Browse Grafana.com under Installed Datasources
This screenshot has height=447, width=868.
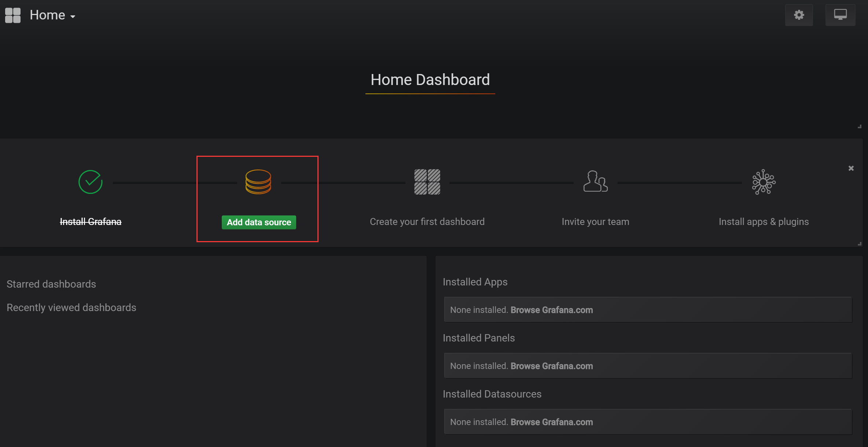click(x=551, y=422)
